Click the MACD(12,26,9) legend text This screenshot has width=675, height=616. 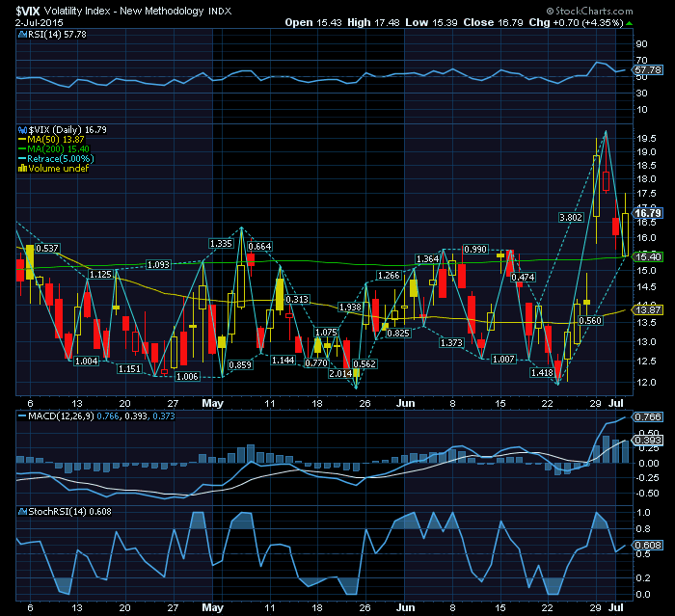(61, 416)
